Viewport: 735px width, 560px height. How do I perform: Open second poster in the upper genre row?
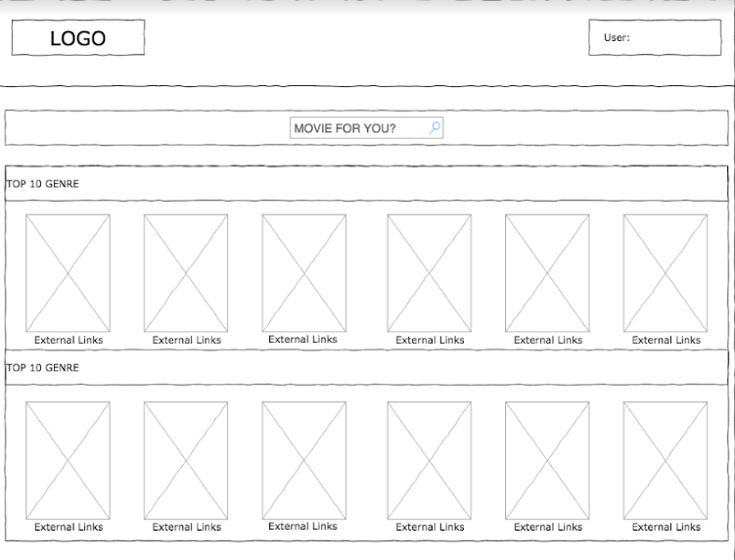[x=186, y=273]
